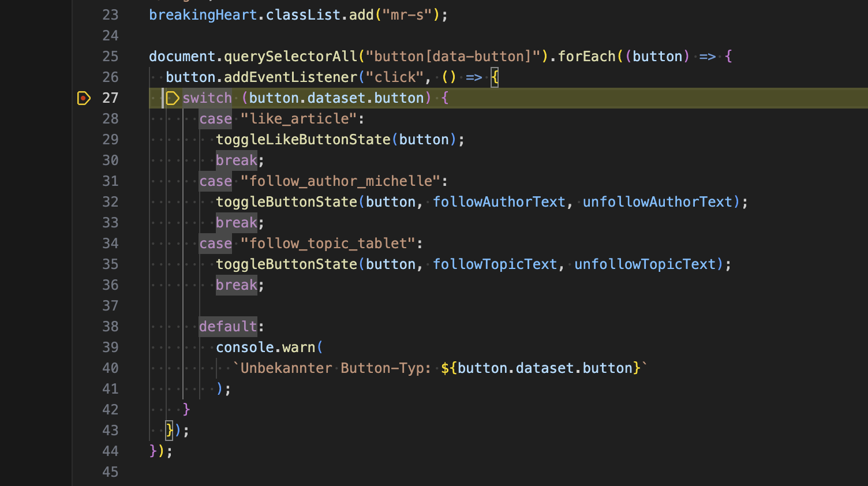
Task: Select line number 45
Action: click(110, 472)
